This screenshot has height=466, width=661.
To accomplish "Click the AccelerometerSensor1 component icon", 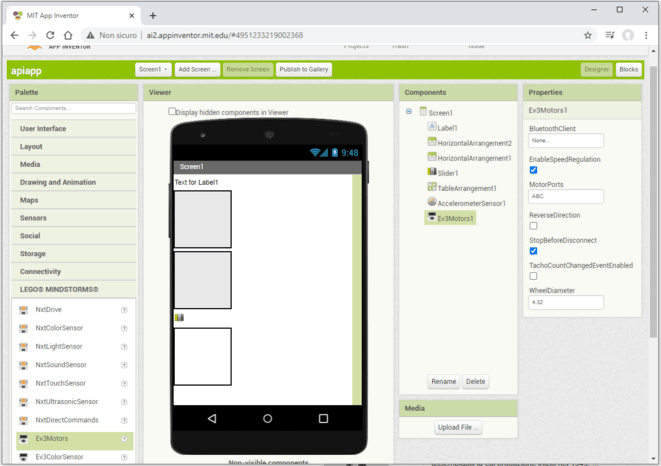I will (x=431, y=203).
